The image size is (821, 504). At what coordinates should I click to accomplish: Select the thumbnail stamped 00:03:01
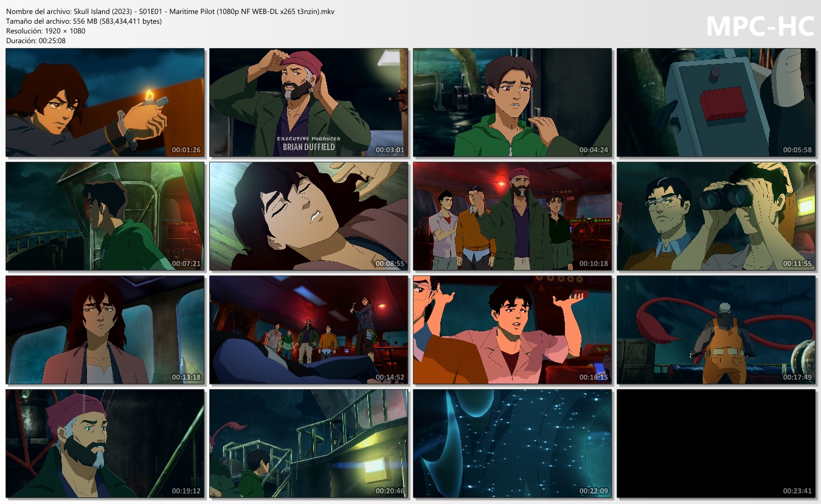(x=309, y=103)
